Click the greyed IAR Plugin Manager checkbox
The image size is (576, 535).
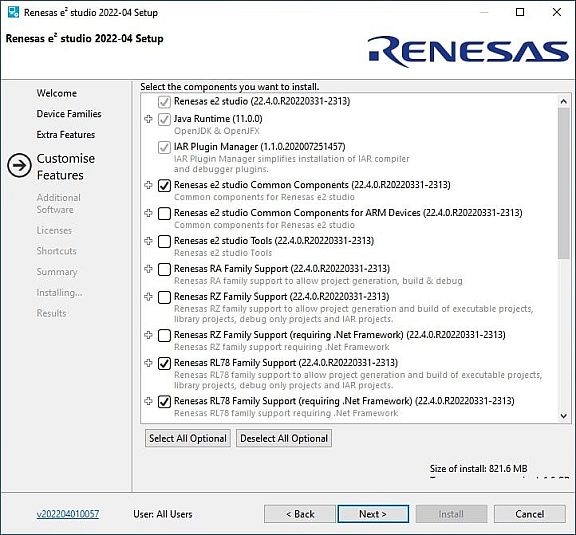tap(164, 147)
